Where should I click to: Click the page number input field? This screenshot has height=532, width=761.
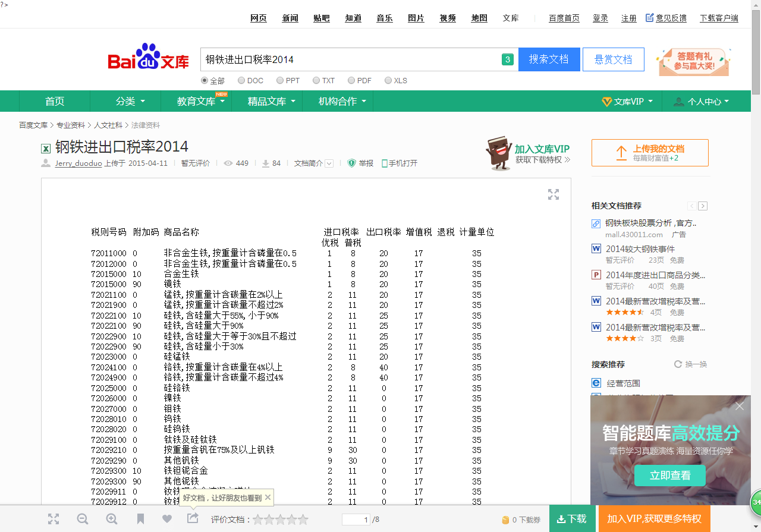357,519
